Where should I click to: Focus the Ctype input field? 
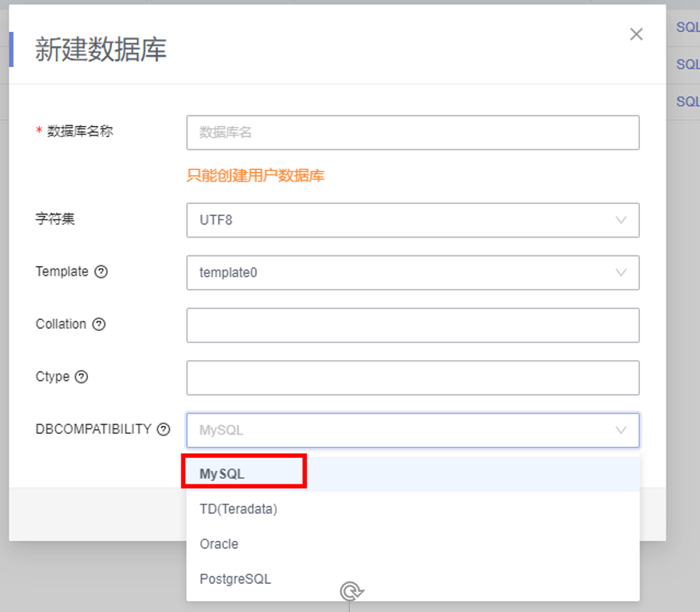413,378
